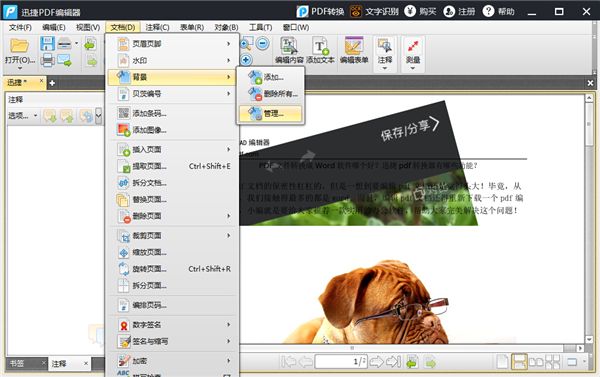600x377 pixels.
Task: Choose 删除所有... in 背景 submenu
Action: pyautogui.click(x=271, y=94)
